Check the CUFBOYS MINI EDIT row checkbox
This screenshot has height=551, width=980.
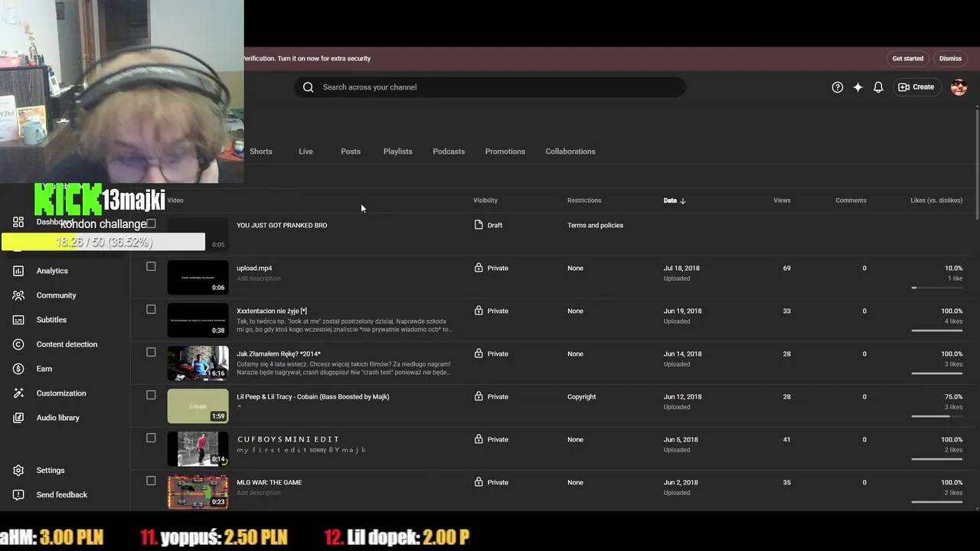click(151, 438)
